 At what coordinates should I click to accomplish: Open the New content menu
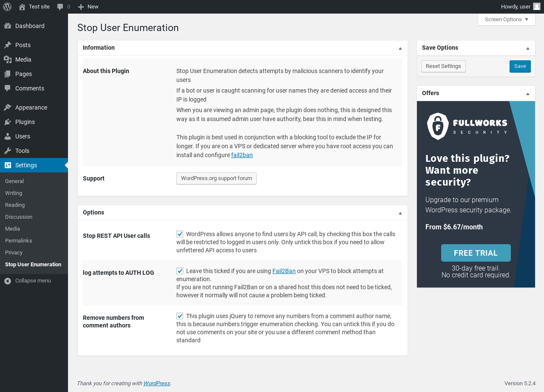pyautogui.click(x=88, y=7)
